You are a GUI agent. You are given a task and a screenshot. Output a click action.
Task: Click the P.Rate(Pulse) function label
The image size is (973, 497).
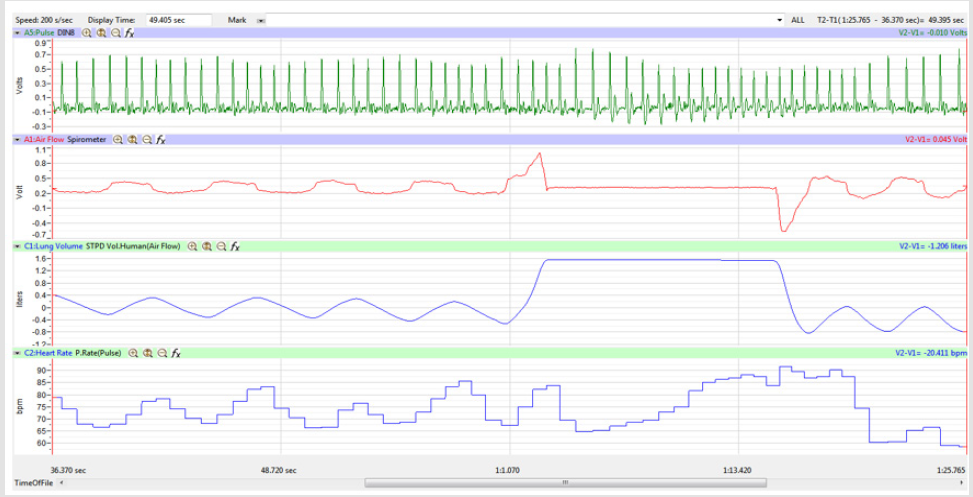coord(100,353)
